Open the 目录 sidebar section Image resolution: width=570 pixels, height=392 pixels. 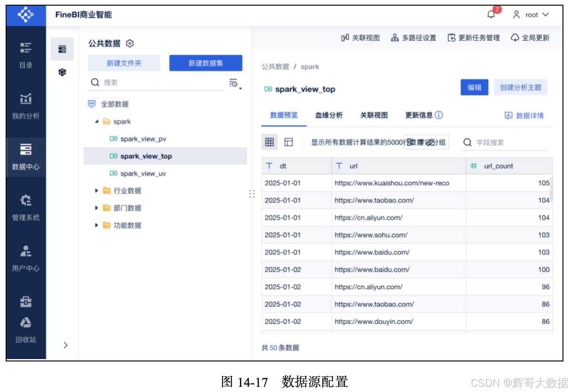[26, 55]
